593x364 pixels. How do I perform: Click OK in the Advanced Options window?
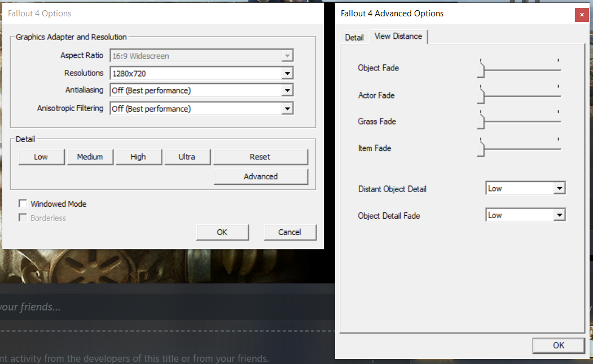(558, 345)
